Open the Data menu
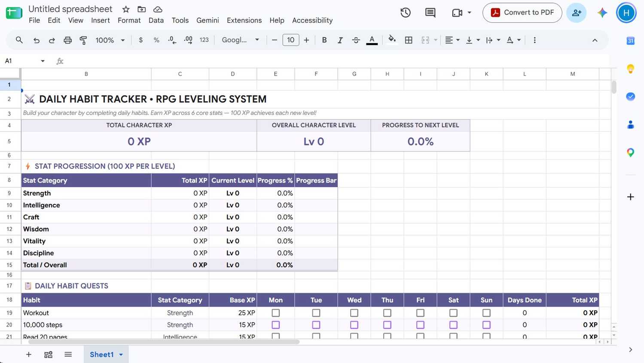Screen dimensions: 644x363 click(156, 20)
